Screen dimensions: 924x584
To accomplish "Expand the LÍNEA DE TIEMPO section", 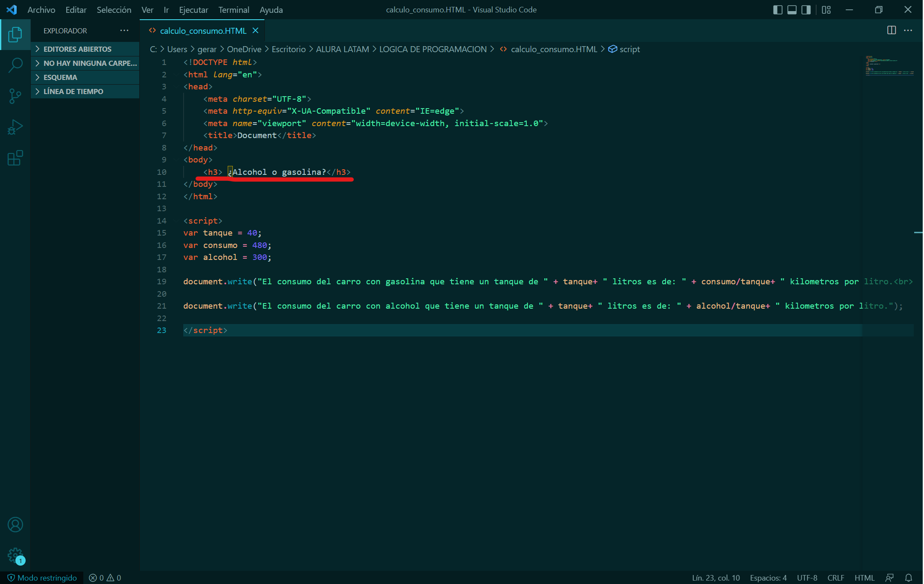I will pyautogui.click(x=85, y=91).
